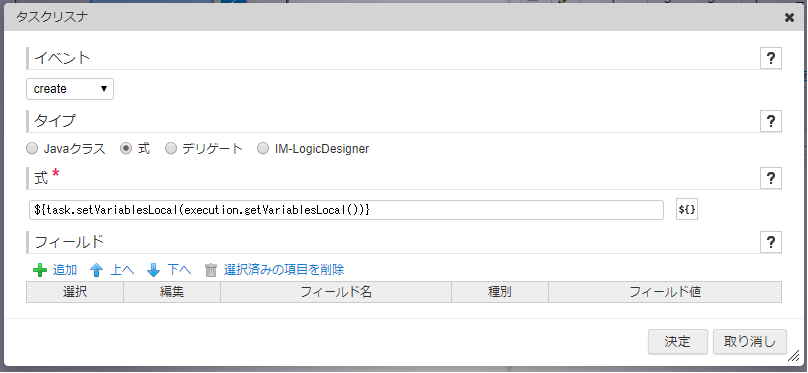Click the expression input field

tap(346, 210)
